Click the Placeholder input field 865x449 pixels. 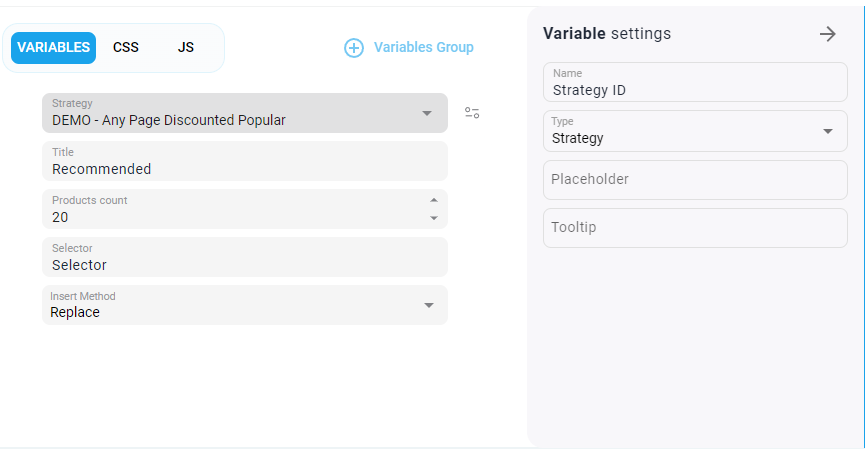point(694,180)
